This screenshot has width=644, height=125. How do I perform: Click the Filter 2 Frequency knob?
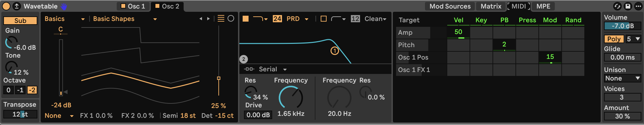click(339, 97)
